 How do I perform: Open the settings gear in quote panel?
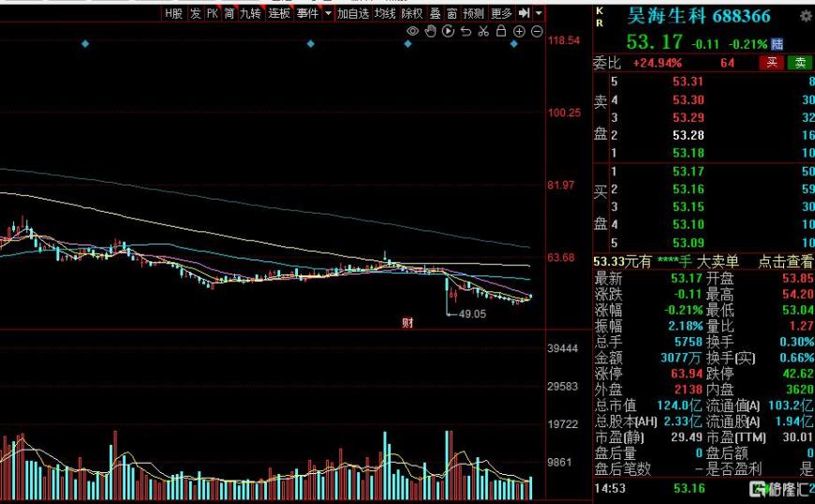(x=806, y=17)
